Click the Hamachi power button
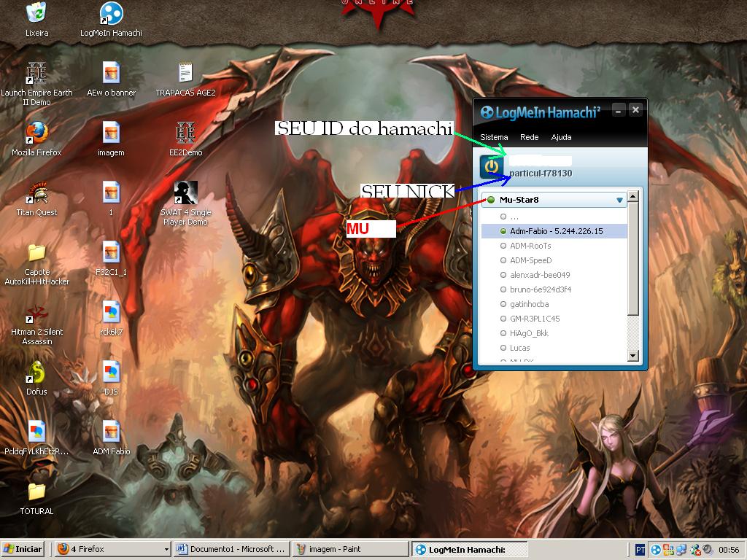Screen dimensions: 747x560 [492, 166]
